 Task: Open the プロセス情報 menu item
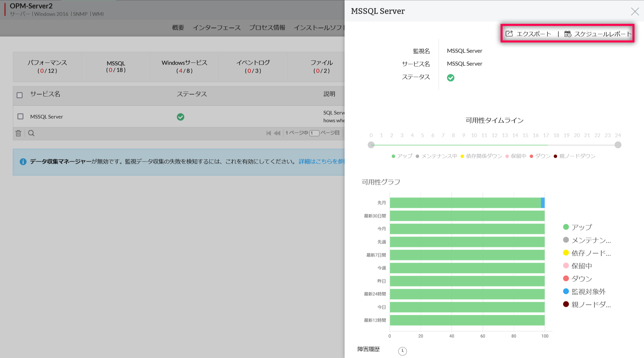(x=267, y=27)
